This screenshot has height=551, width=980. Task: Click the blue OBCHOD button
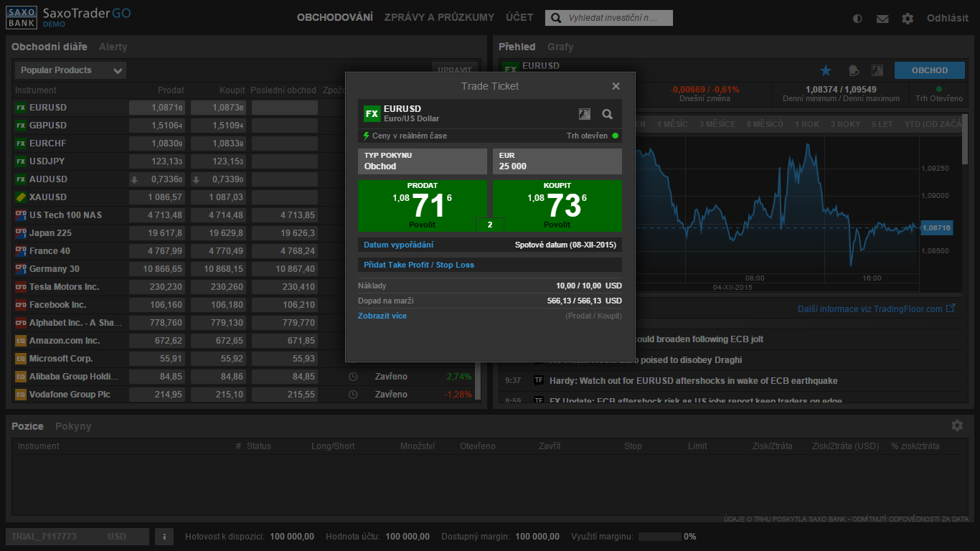click(930, 70)
